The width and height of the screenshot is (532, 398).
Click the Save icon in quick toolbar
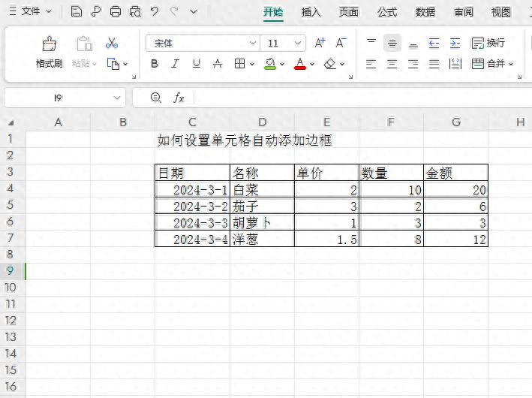[77, 11]
